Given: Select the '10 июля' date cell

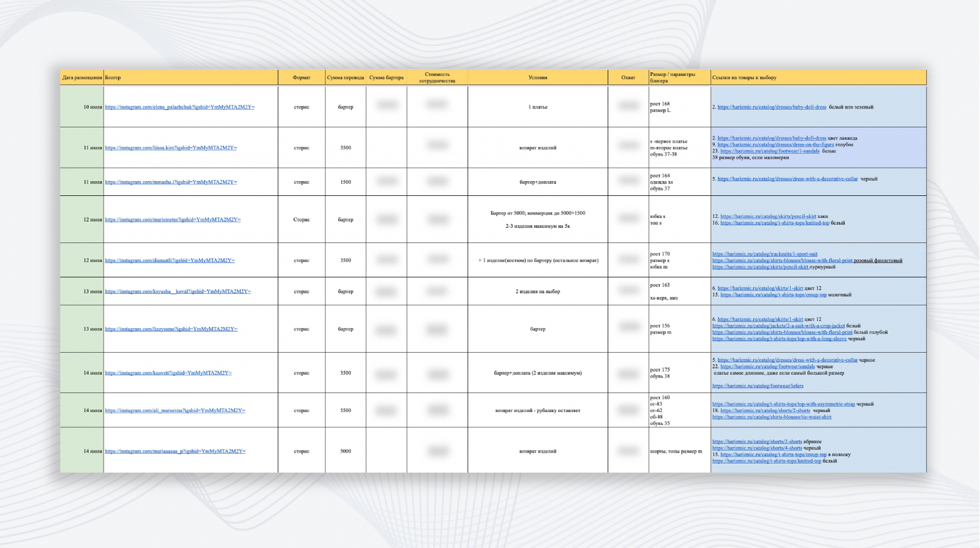Looking at the screenshot, I should tap(82, 107).
